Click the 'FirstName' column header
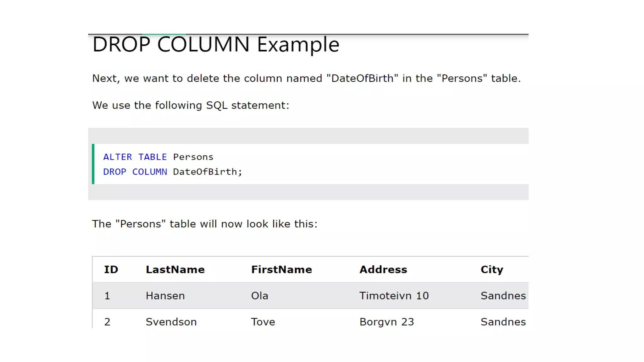Image resolution: width=644 pixels, height=362 pixels. coord(281,269)
